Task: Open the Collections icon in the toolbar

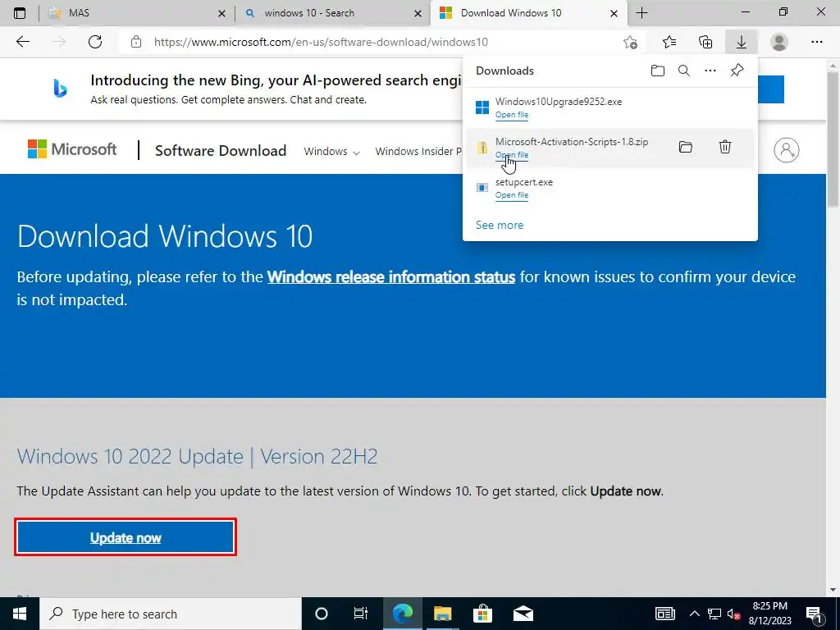Action: point(705,42)
